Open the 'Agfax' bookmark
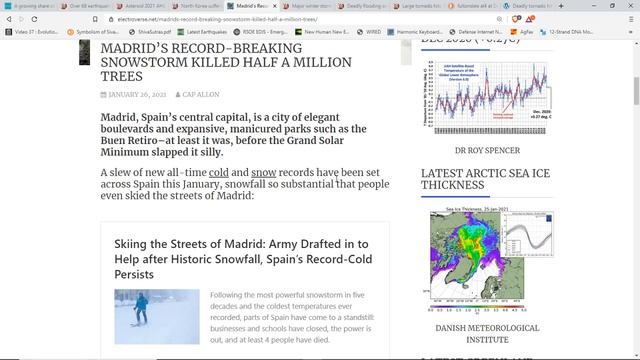This screenshot has height=360, width=640. point(522,32)
